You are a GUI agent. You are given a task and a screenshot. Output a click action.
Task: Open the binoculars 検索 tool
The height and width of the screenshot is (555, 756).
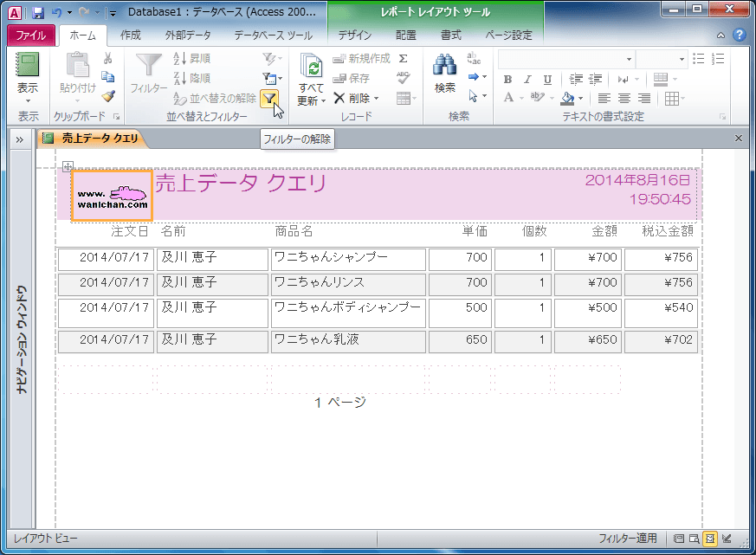tap(444, 74)
